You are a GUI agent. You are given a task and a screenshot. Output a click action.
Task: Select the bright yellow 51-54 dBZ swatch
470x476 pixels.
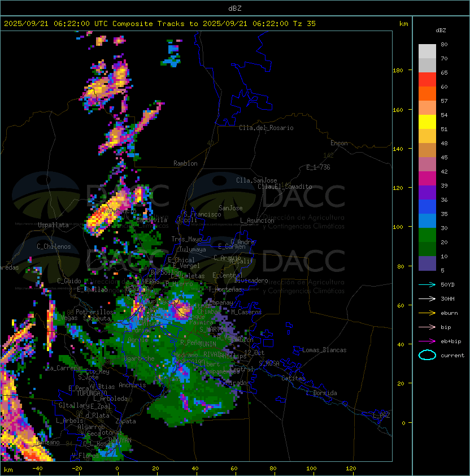(x=427, y=122)
